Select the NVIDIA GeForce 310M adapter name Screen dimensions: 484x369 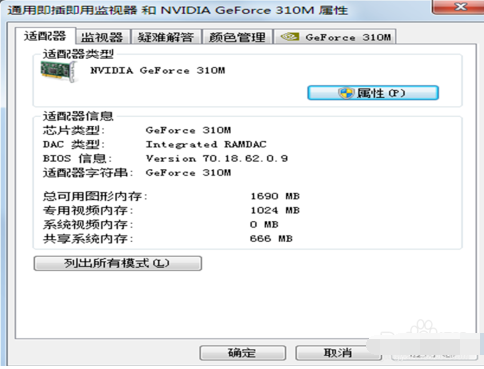pyautogui.click(x=158, y=70)
